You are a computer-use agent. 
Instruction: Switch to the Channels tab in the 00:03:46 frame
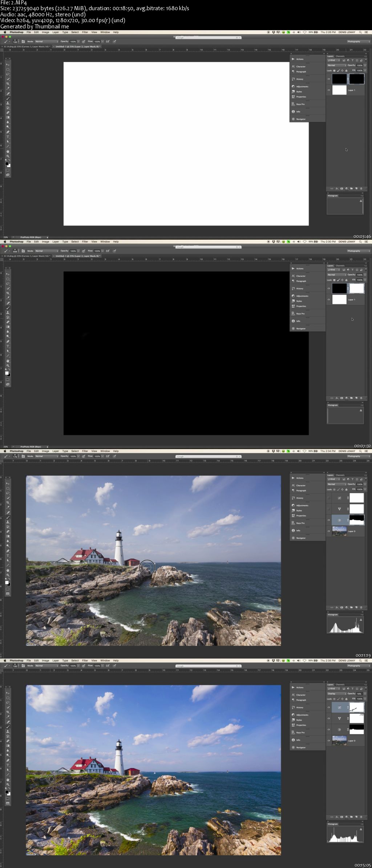[340, 56]
